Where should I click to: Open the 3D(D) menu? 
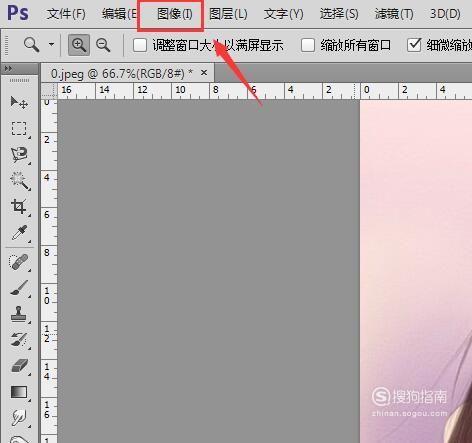click(x=445, y=14)
